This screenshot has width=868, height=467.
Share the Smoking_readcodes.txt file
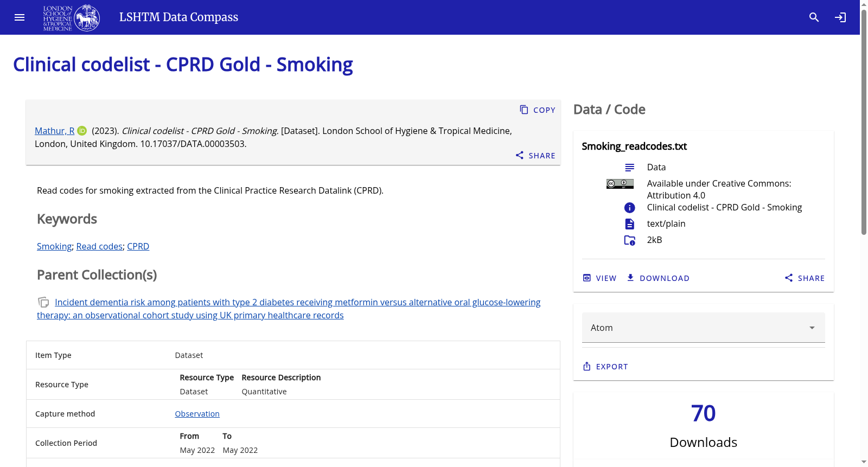[x=805, y=278]
